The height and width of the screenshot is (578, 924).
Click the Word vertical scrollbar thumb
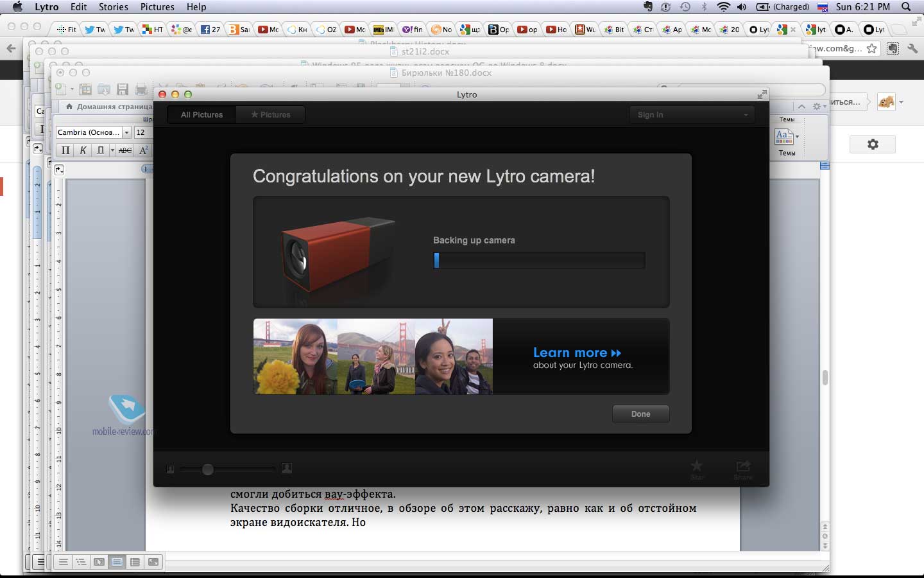click(x=825, y=378)
